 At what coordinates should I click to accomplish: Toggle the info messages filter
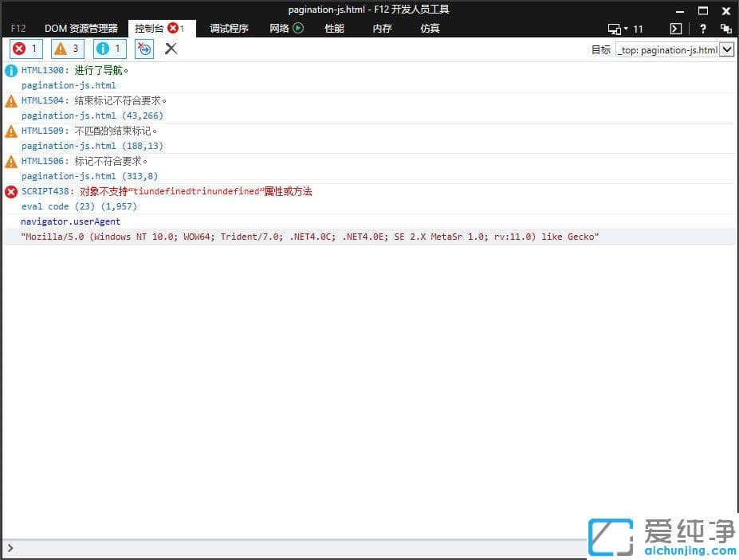tap(109, 49)
